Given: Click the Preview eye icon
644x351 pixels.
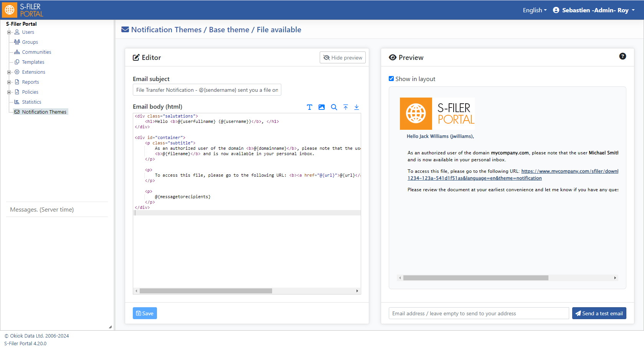Looking at the screenshot, I should pyautogui.click(x=393, y=57).
